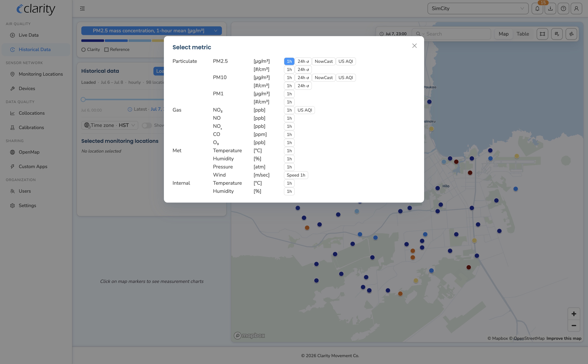This screenshot has width=588, height=364.
Task: Switch to Table view tab
Action: pos(523,34)
